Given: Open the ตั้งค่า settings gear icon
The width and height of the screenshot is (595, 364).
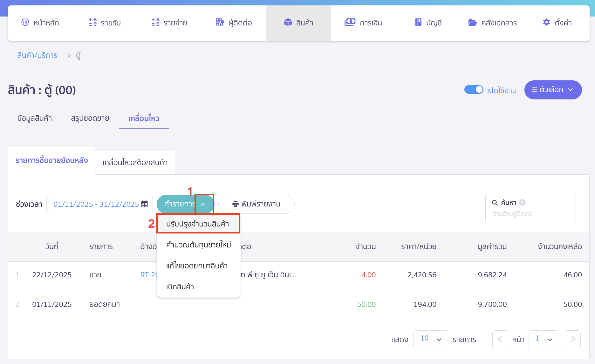Looking at the screenshot, I should pos(546,22).
